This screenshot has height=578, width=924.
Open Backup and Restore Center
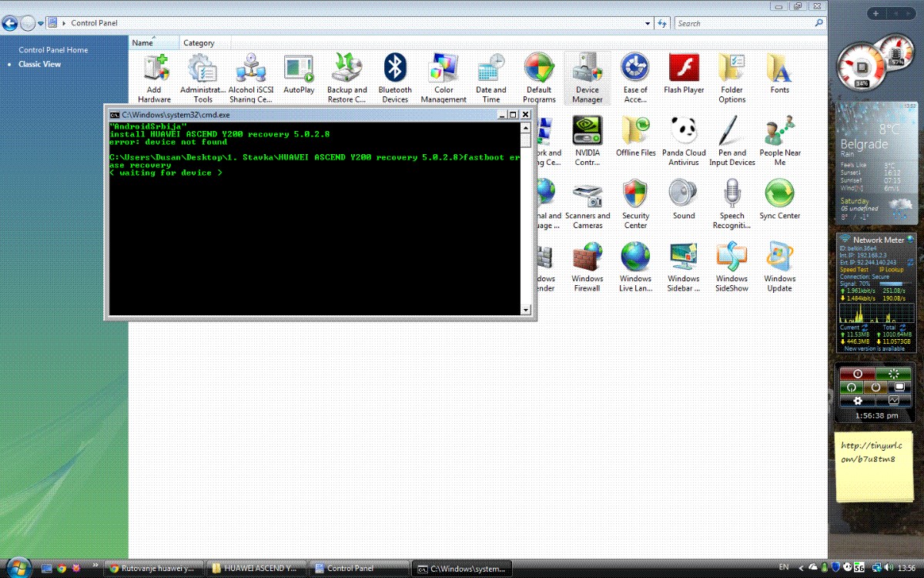point(347,78)
